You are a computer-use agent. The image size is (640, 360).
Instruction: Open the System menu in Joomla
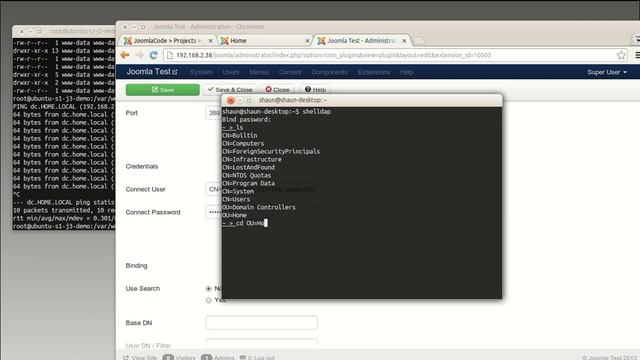click(201, 72)
